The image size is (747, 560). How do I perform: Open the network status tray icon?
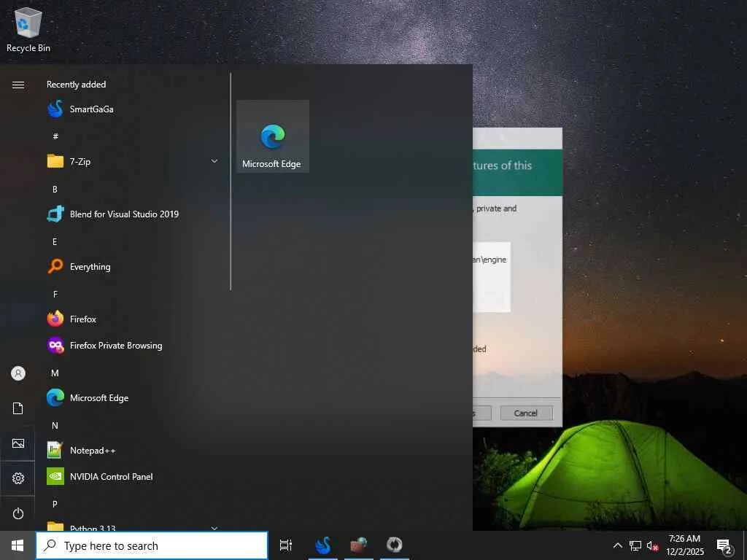point(635,545)
